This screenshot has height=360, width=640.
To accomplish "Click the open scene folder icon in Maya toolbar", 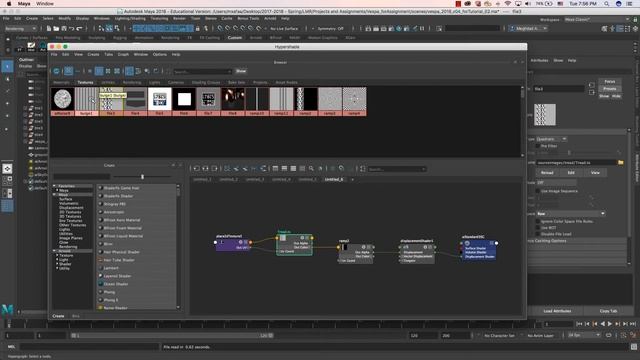I will coord(56,29).
